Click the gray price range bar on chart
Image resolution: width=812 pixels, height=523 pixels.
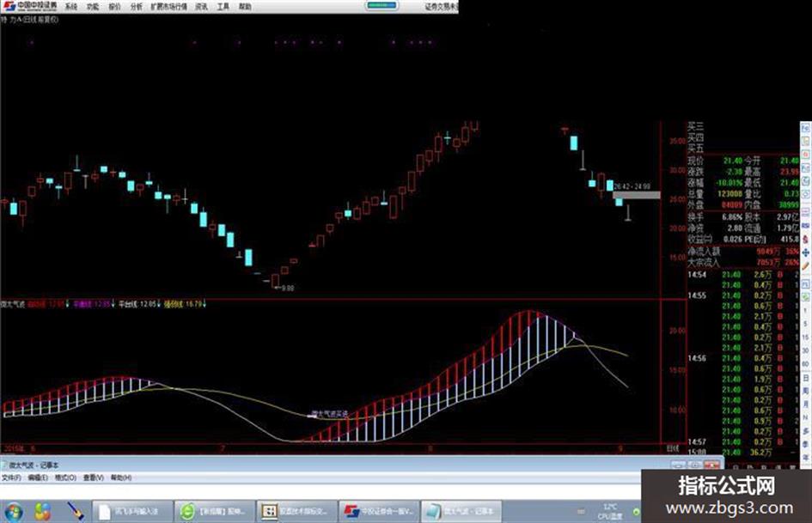point(637,195)
